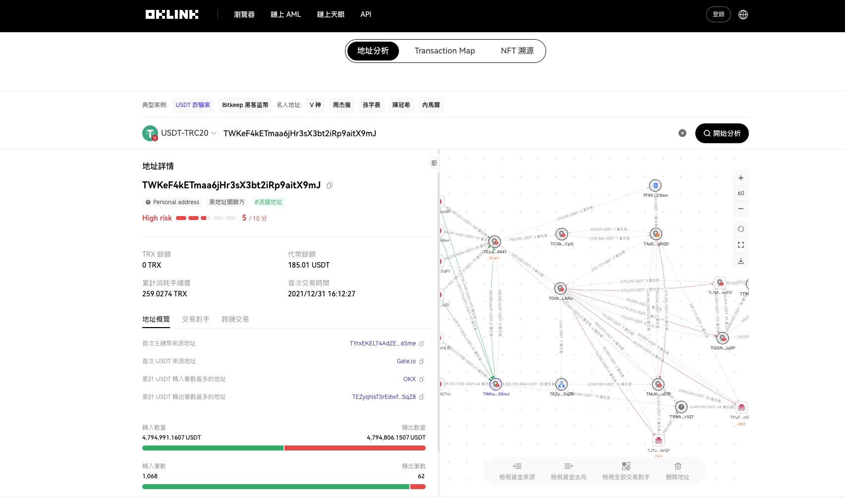Select the TLNA...eqR6 node
This screenshot has width=845, height=504.
click(720, 282)
